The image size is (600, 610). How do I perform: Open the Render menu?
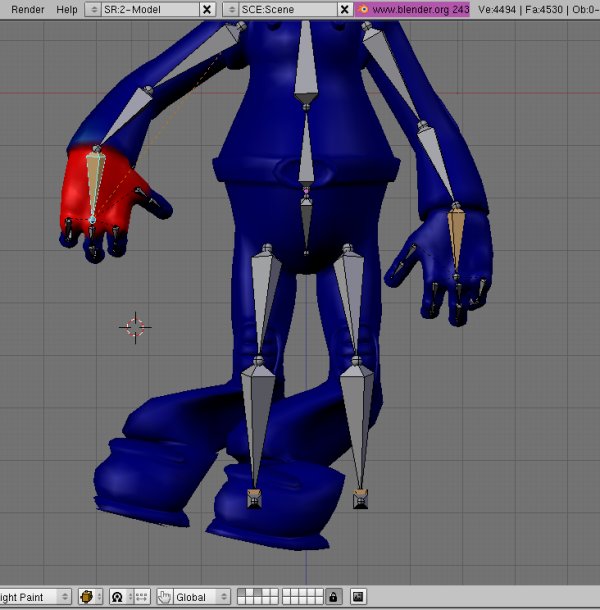tap(28, 9)
